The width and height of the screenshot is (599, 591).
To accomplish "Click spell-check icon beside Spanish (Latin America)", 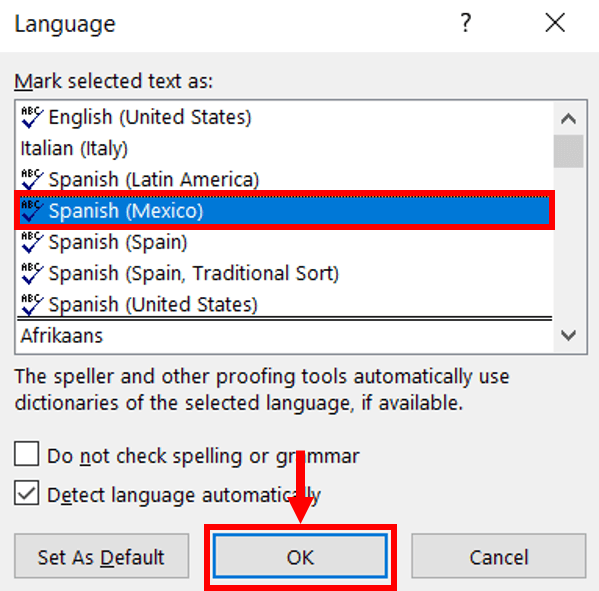I will (32, 180).
